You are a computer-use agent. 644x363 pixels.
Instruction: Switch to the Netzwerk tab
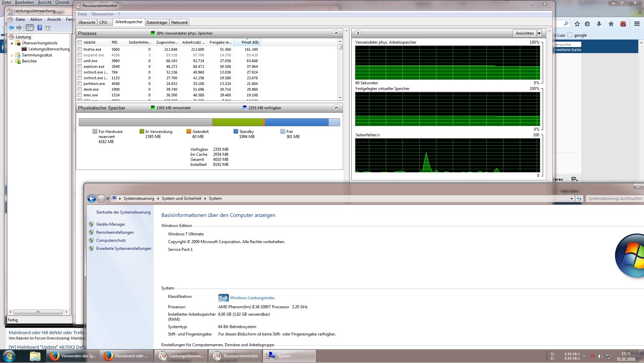pyautogui.click(x=179, y=22)
